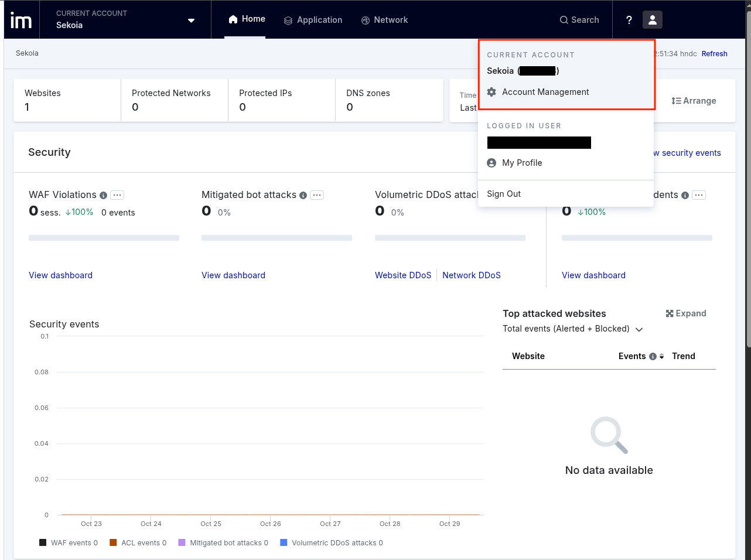Toggle ACL events legend series

coord(138,543)
